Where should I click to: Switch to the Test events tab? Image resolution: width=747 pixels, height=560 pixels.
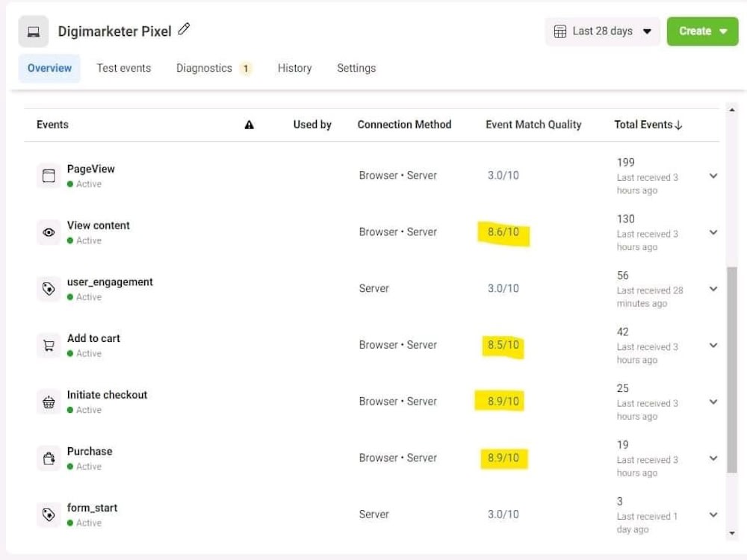pos(124,68)
